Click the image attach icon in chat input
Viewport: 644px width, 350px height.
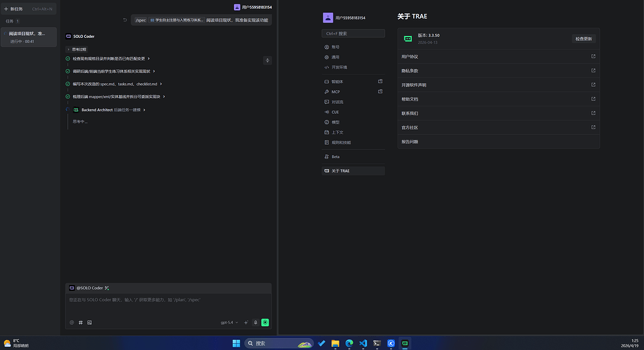click(89, 322)
